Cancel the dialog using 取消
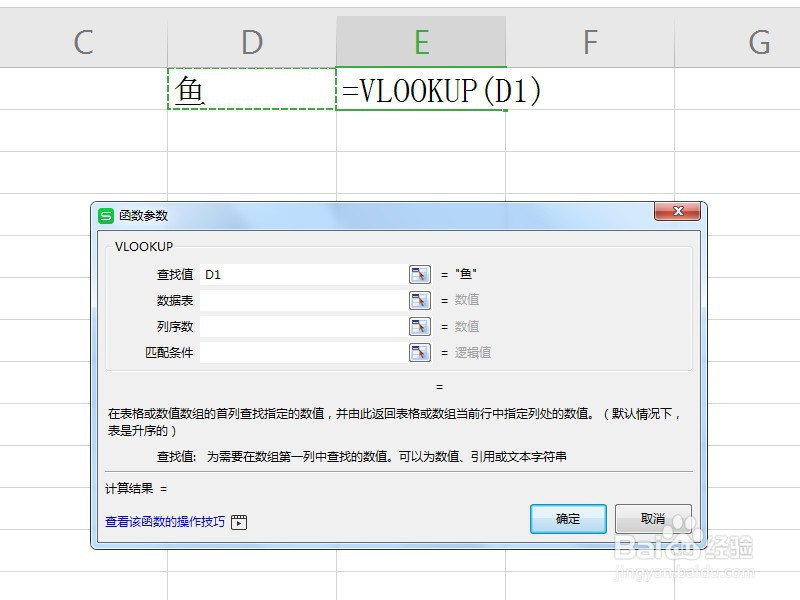Image resolution: width=800 pixels, height=600 pixels. point(652,519)
